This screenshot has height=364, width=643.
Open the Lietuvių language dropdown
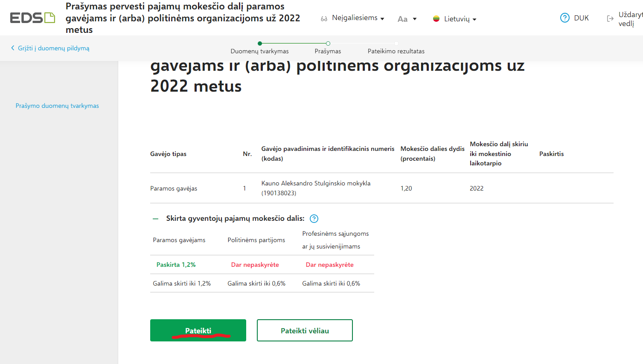[455, 19]
